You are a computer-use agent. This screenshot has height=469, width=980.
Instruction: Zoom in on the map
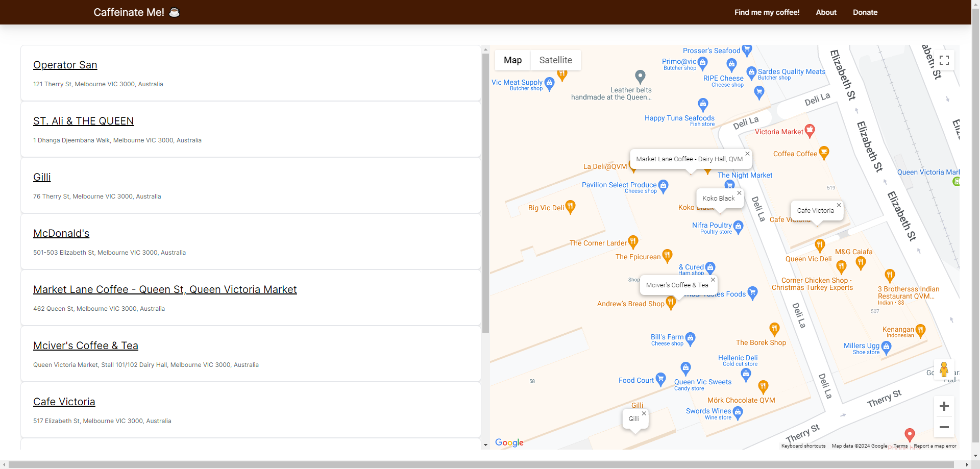944,406
